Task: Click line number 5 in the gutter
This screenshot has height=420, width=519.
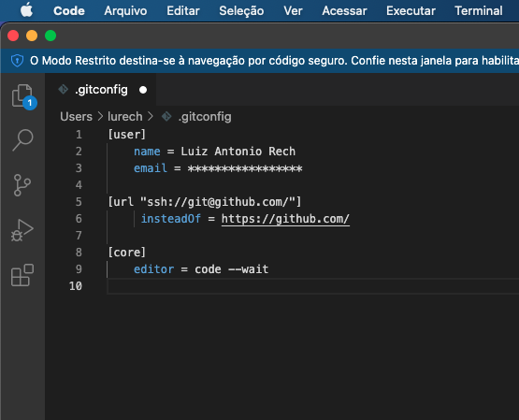Action: click(x=79, y=202)
